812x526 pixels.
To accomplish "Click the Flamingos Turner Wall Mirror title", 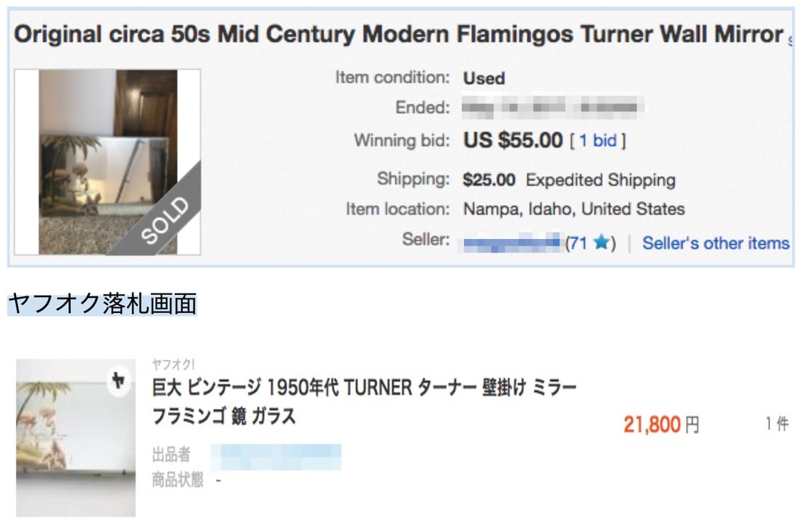I will 398,35.
